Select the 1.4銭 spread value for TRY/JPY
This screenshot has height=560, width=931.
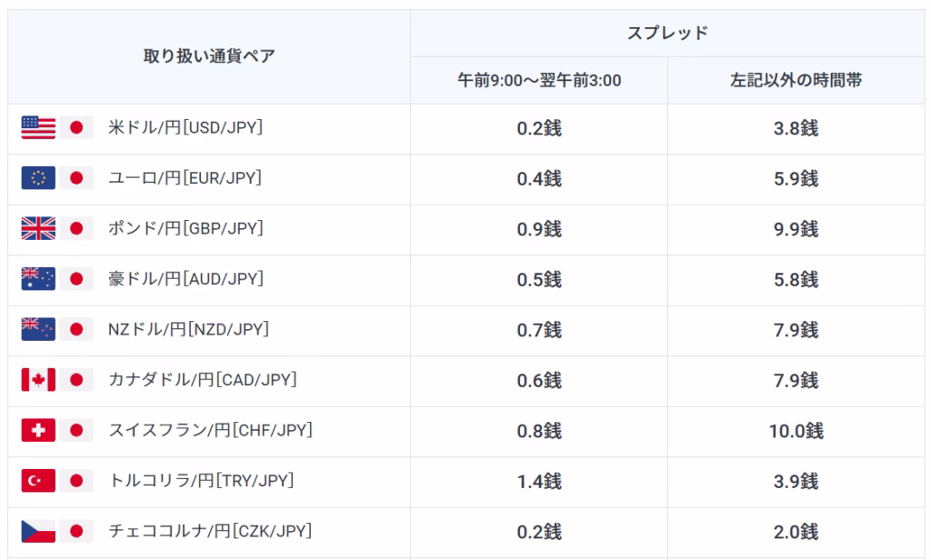[539, 480]
